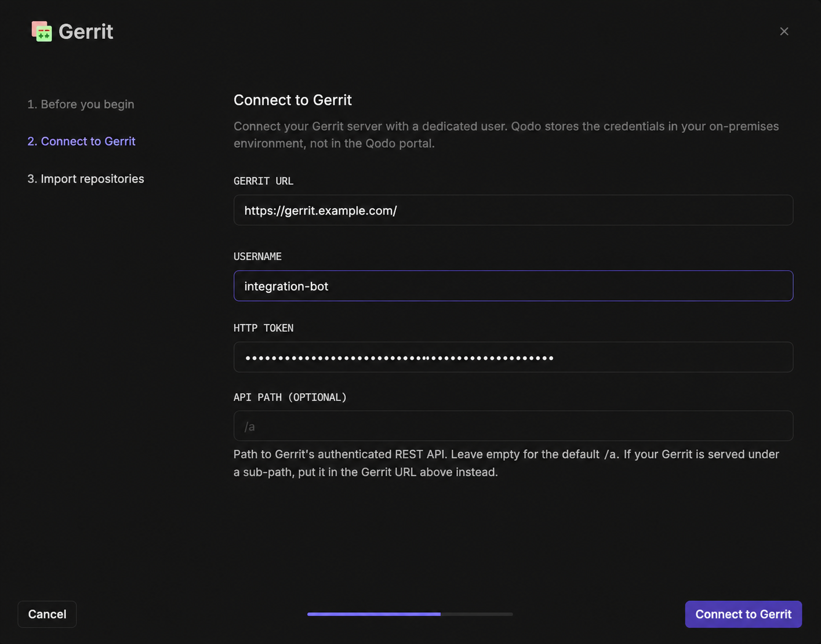Click the API Path optional field
This screenshot has height=644, width=821.
point(513,426)
